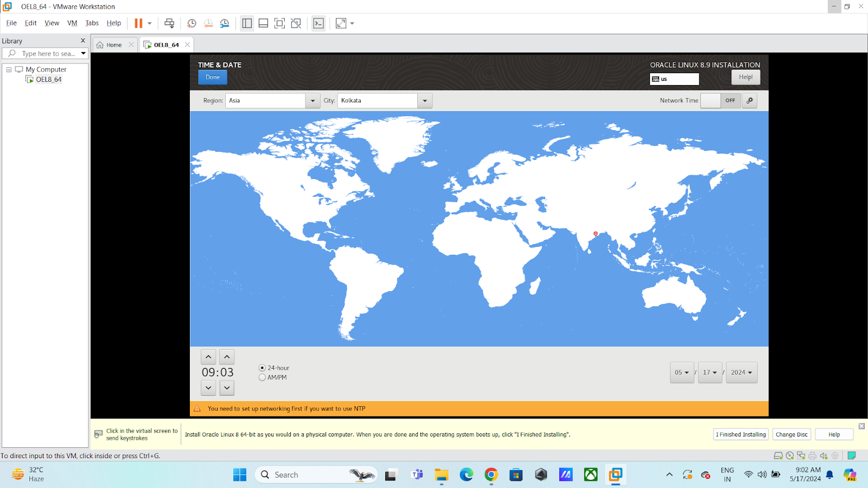The height and width of the screenshot is (488, 868).
Task: Increase the hour with the up arrow
Action: [x=208, y=357]
